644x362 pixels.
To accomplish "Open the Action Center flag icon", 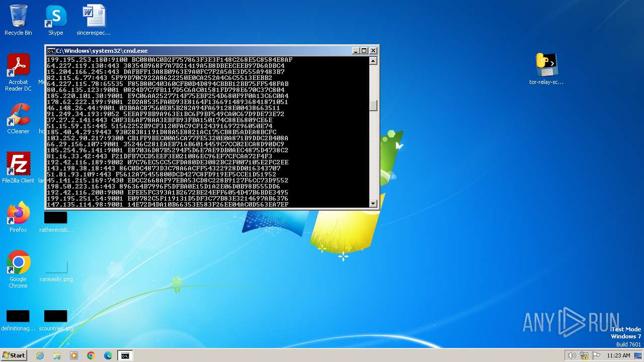I will pos(596,355).
